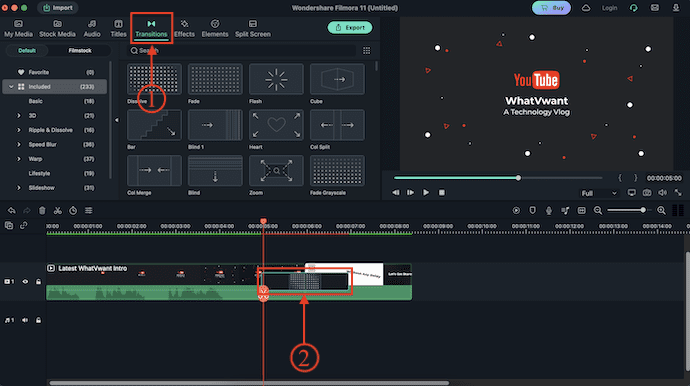Collapse the Included category chevron

coord(11,87)
